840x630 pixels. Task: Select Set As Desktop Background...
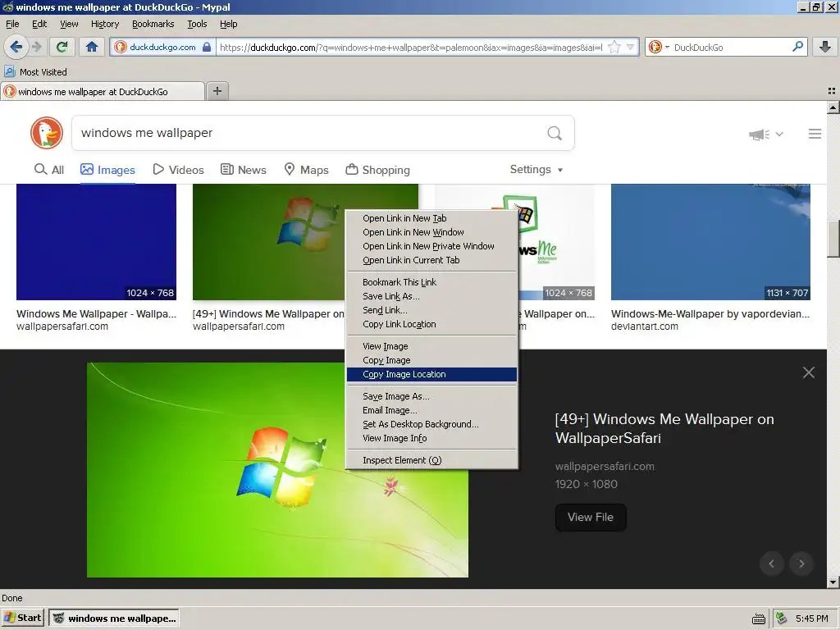(431, 424)
